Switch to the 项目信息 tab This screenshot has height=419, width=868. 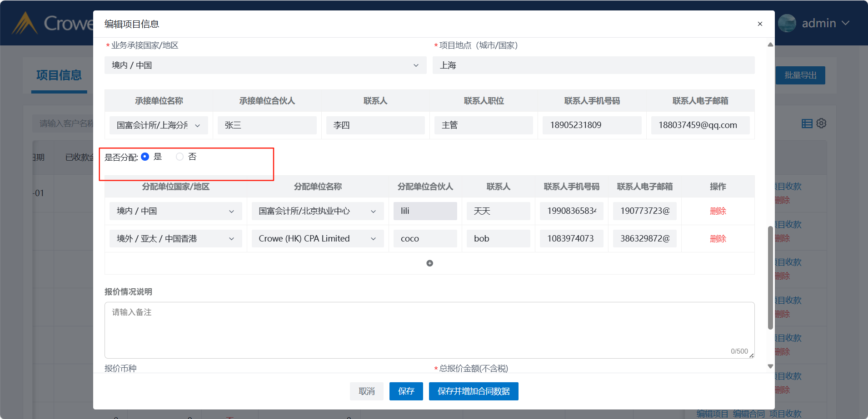click(59, 75)
